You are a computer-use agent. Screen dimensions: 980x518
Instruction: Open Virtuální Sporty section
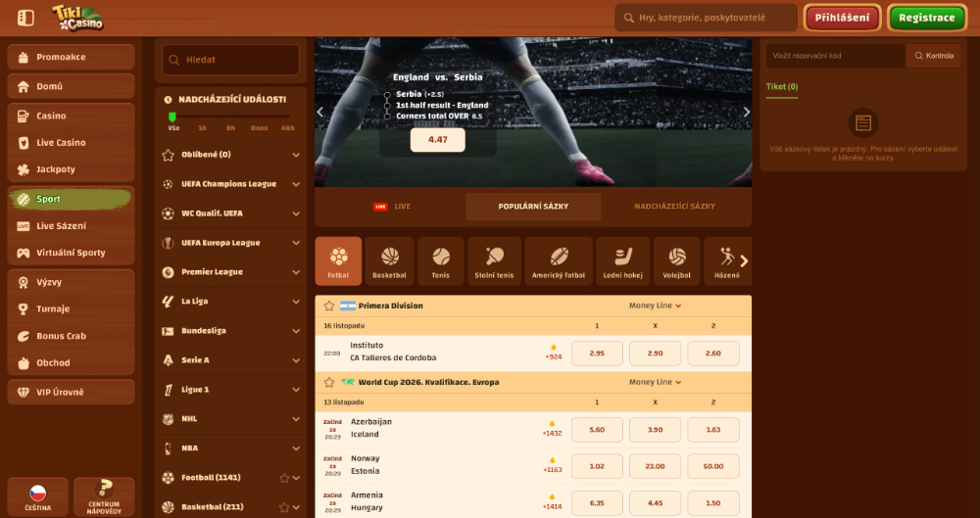coord(72,253)
